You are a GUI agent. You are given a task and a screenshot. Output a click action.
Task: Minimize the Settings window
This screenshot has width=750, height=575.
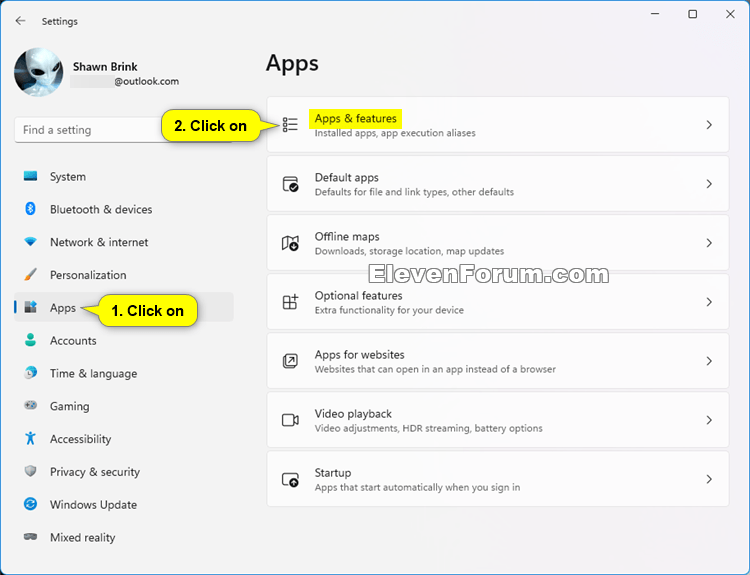click(655, 14)
